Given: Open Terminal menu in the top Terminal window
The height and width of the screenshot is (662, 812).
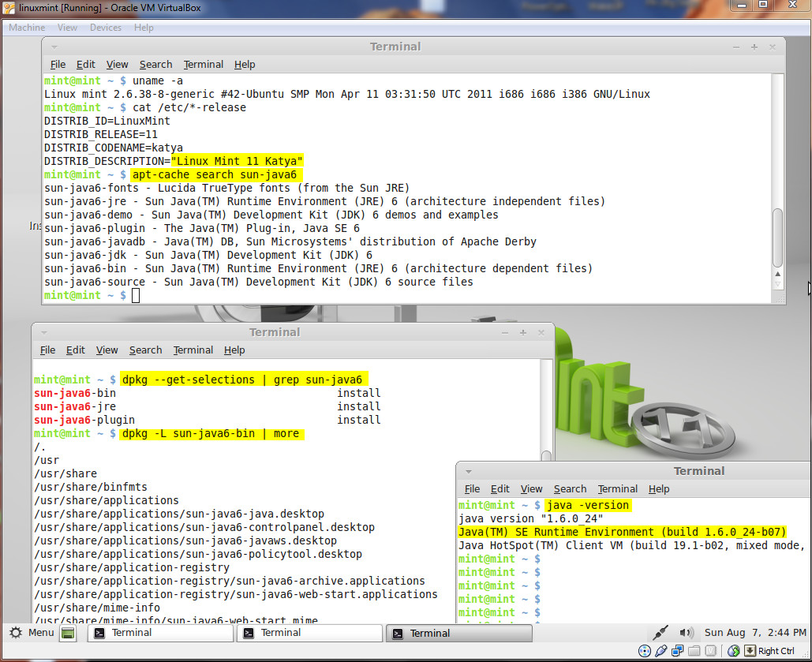Looking at the screenshot, I should point(204,65).
